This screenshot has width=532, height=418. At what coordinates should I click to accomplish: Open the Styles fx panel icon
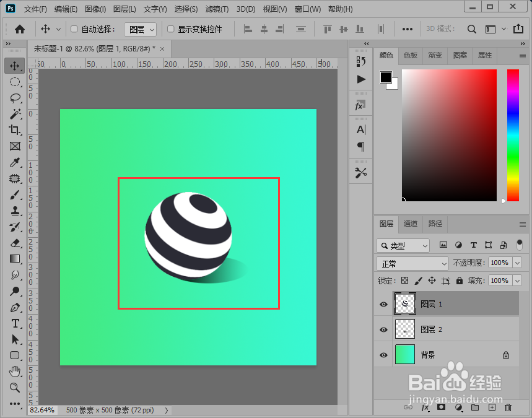360,105
